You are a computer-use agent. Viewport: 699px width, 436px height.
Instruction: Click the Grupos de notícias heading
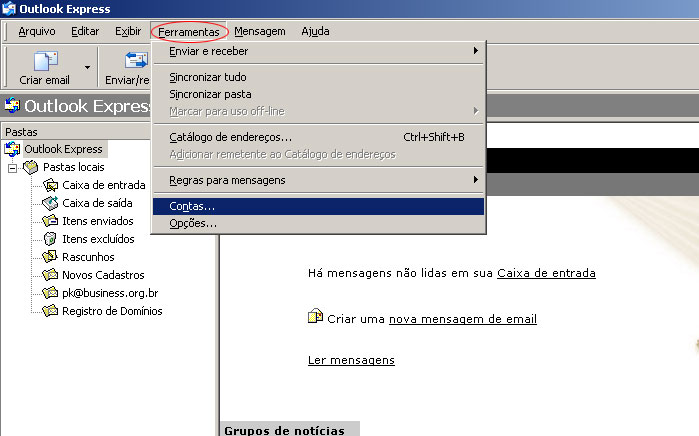pos(284,430)
